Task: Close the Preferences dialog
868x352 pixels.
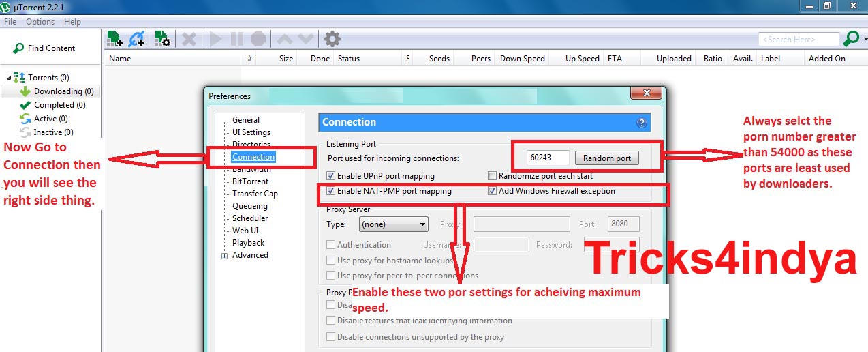Action: click(646, 93)
